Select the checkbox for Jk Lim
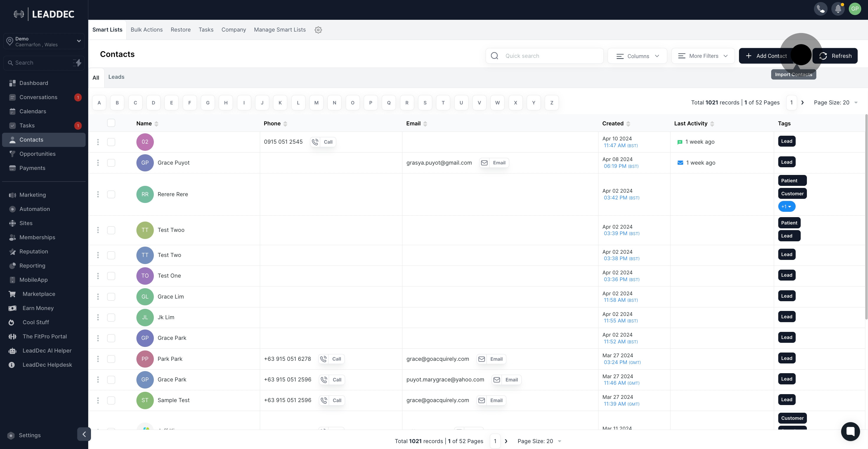Image resolution: width=868 pixels, height=449 pixels. [x=111, y=317]
